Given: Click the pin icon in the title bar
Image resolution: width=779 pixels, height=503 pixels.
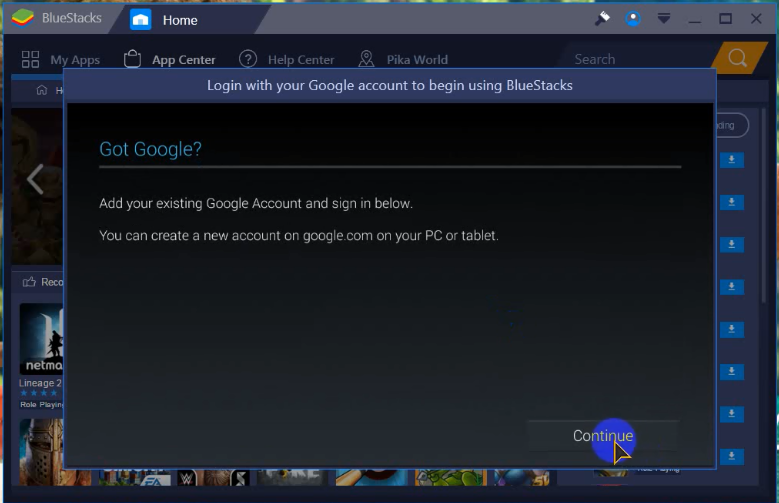Looking at the screenshot, I should tap(602, 19).
